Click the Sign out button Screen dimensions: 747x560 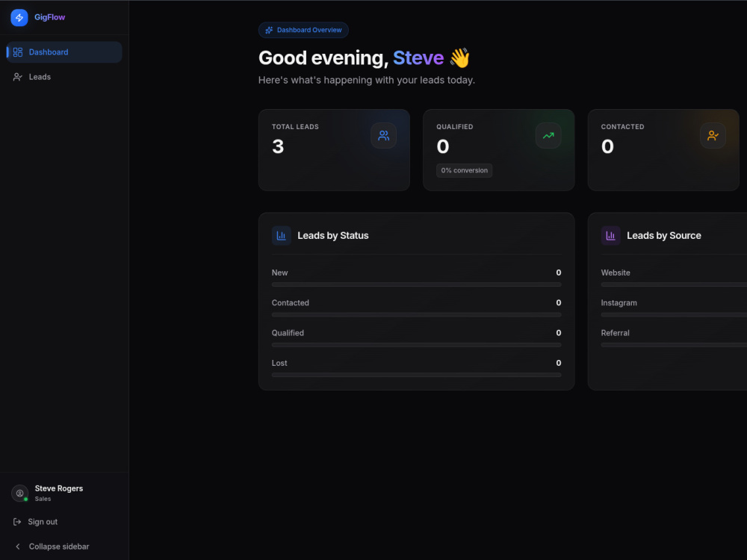[x=63, y=522]
